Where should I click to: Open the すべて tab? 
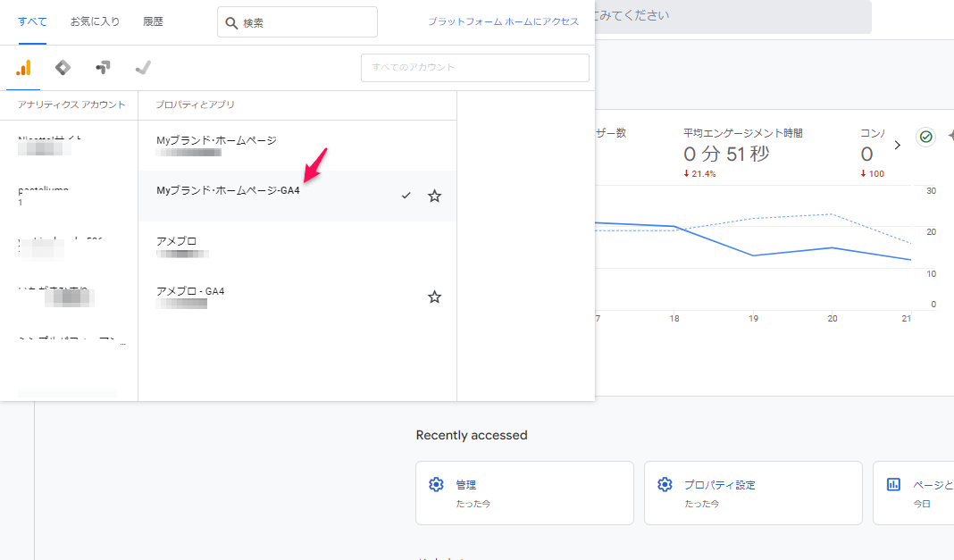pyautogui.click(x=32, y=22)
